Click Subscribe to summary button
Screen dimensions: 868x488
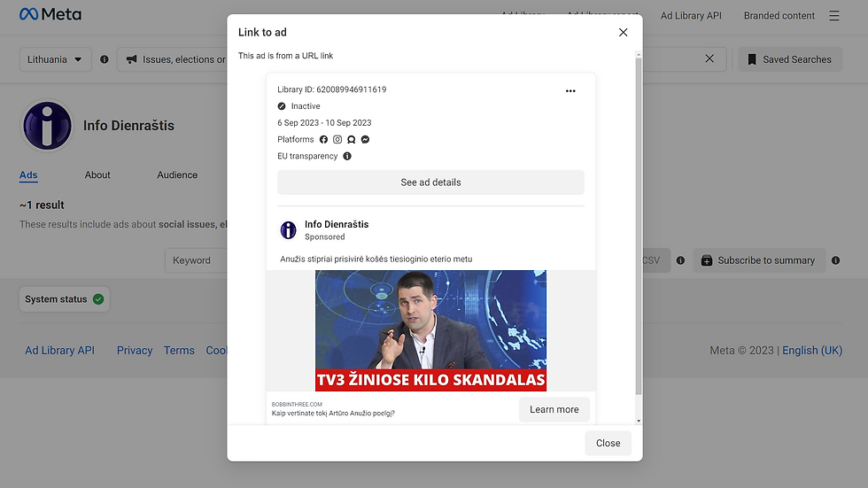(x=759, y=260)
